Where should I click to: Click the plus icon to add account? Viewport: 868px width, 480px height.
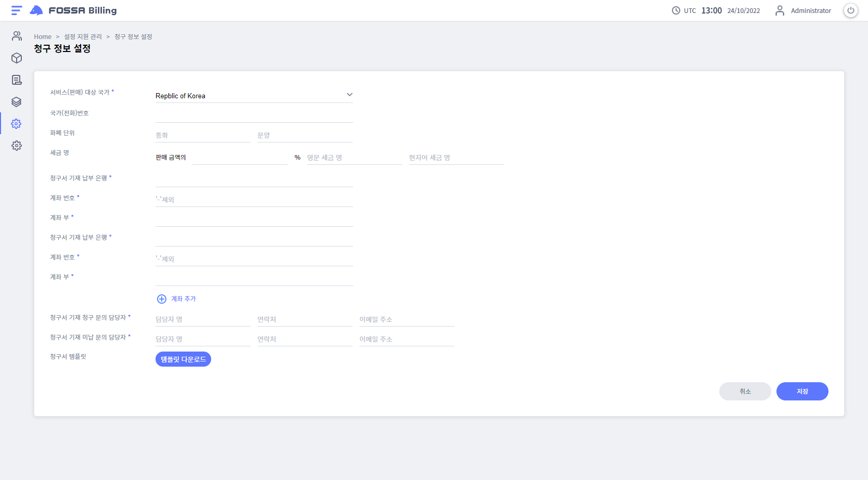coord(162,299)
